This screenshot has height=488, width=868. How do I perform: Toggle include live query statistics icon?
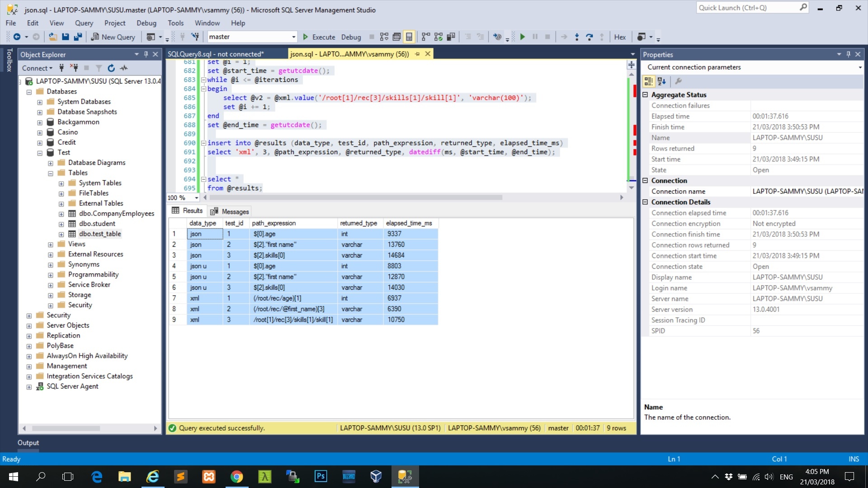tap(439, 37)
